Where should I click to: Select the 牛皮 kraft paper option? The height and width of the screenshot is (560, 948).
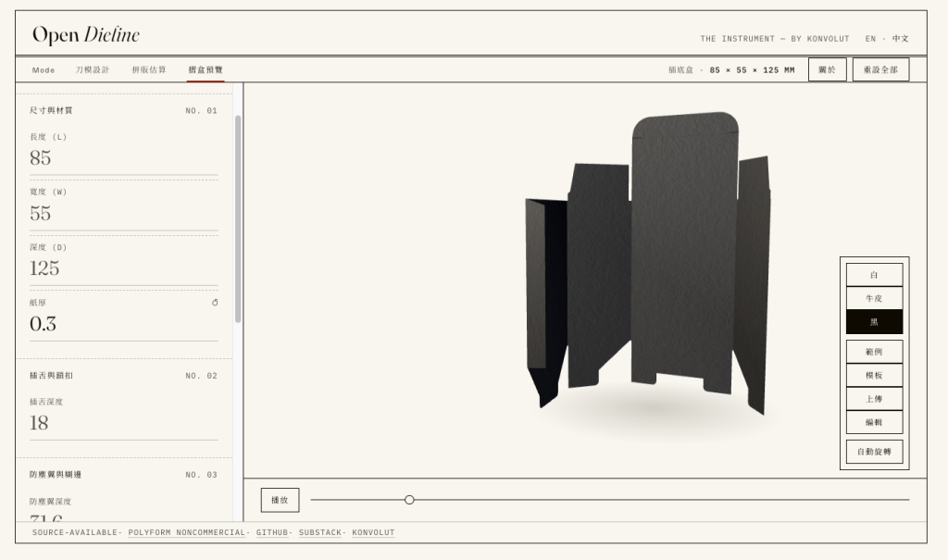(x=874, y=298)
